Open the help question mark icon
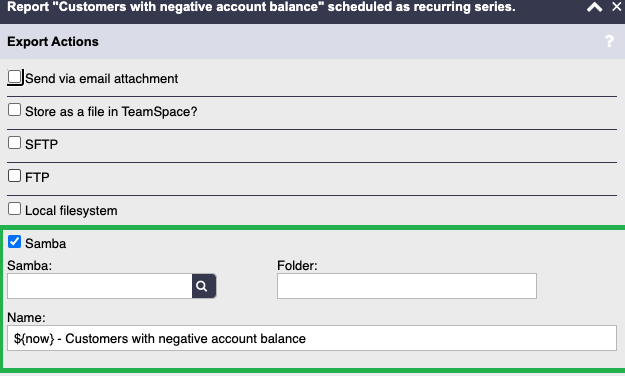The image size is (625, 390). [x=609, y=41]
